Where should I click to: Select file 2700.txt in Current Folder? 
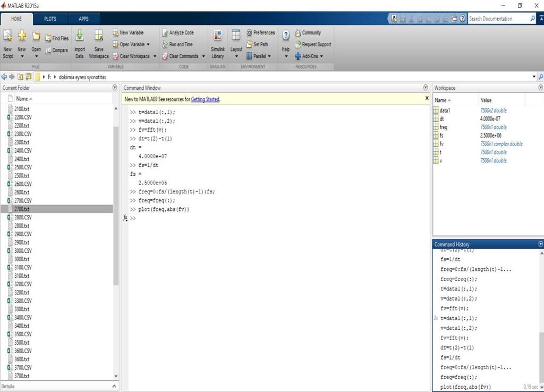(x=56, y=209)
